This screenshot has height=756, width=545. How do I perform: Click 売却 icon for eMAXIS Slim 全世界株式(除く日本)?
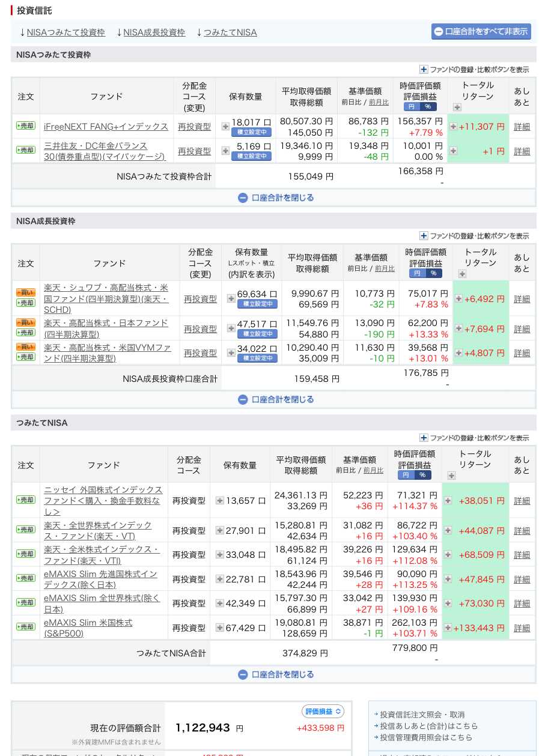pos(26,602)
